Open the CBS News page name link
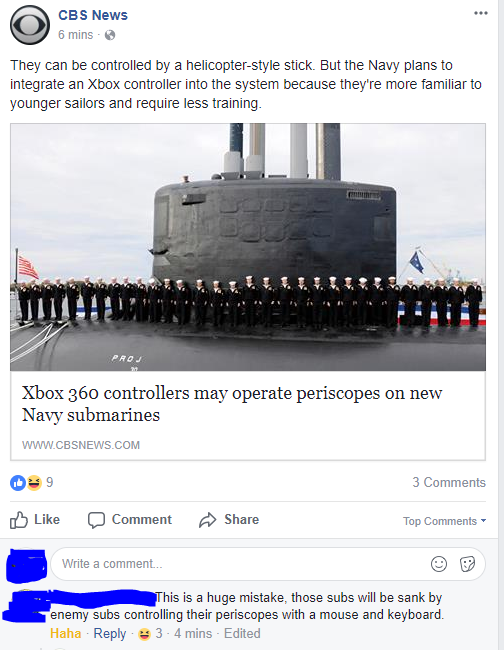 (93, 15)
